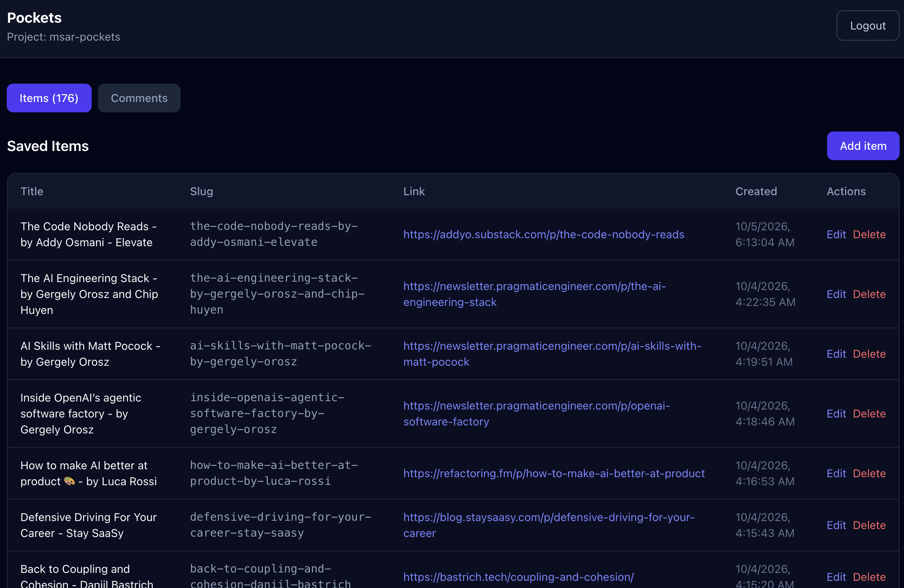
Task: Delete The AI Engineering Stack item
Action: [x=869, y=294]
